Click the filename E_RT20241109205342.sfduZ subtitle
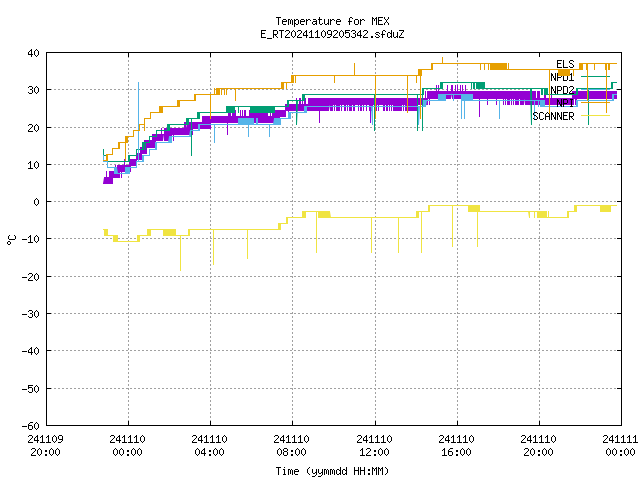 [332, 34]
